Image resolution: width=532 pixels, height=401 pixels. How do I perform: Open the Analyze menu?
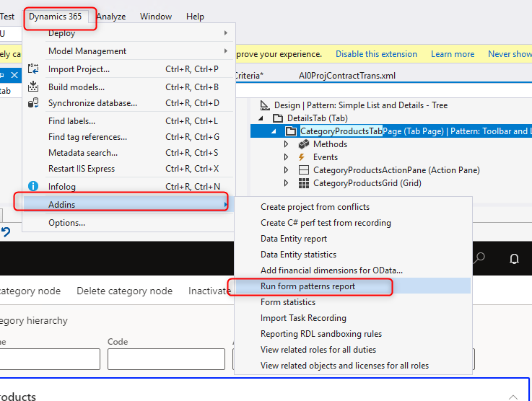[110, 17]
